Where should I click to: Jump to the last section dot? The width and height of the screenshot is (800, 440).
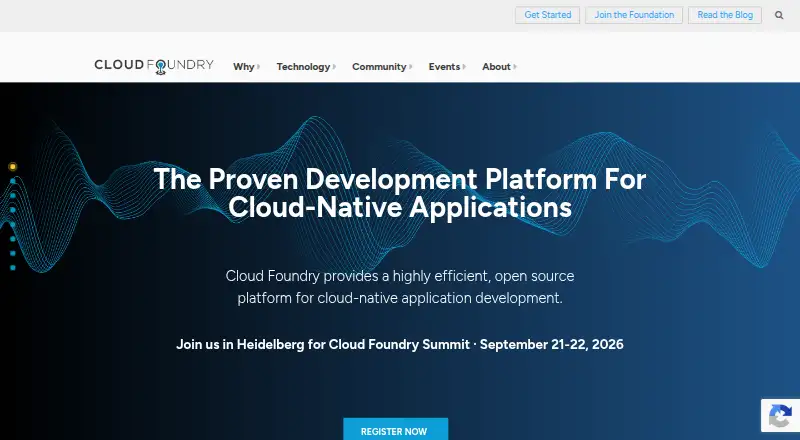(13, 267)
